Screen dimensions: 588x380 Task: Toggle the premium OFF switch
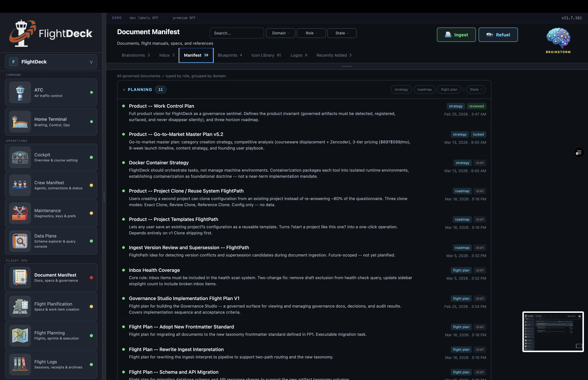(184, 18)
